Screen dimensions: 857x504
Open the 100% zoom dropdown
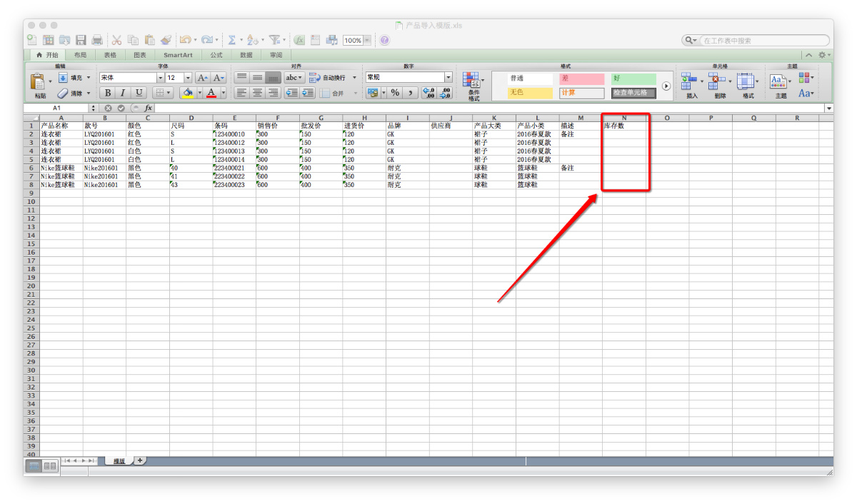tap(368, 41)
